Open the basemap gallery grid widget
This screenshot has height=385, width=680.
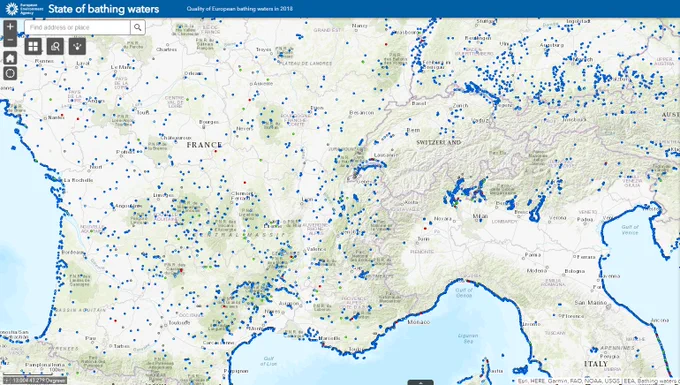click(x=33, y=46)
